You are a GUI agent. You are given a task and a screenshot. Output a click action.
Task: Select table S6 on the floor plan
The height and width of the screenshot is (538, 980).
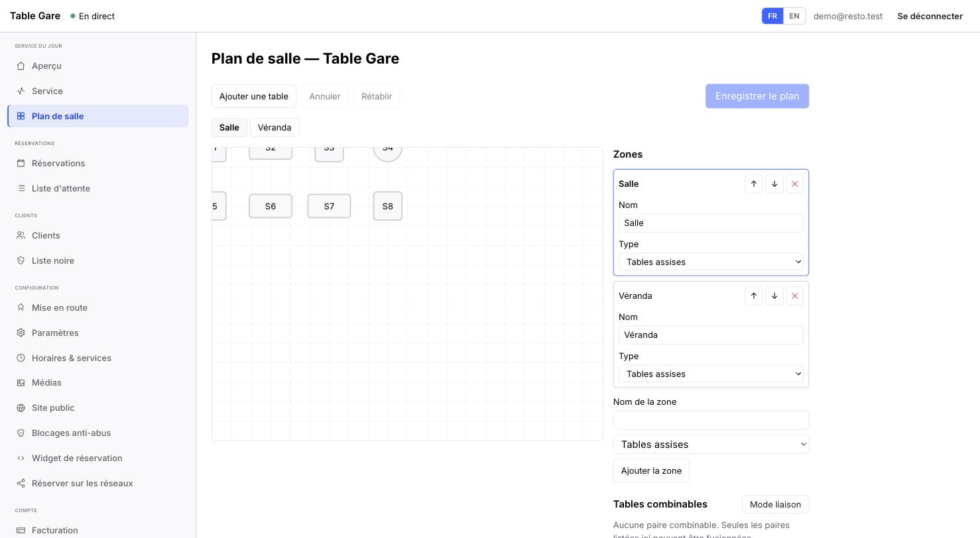271,207
